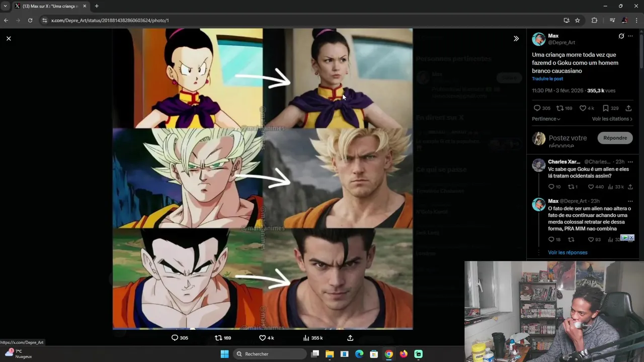Open Chrome three-dot menu
Viewport: 644px width, 362px height.
click(x=637, y=20)
